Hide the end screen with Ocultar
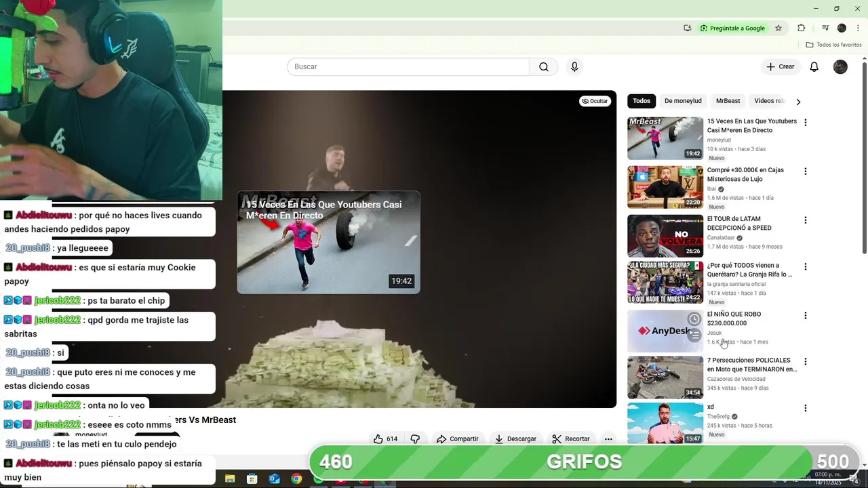The width and height of the screenshot is (868, 488). click(595, 101)
